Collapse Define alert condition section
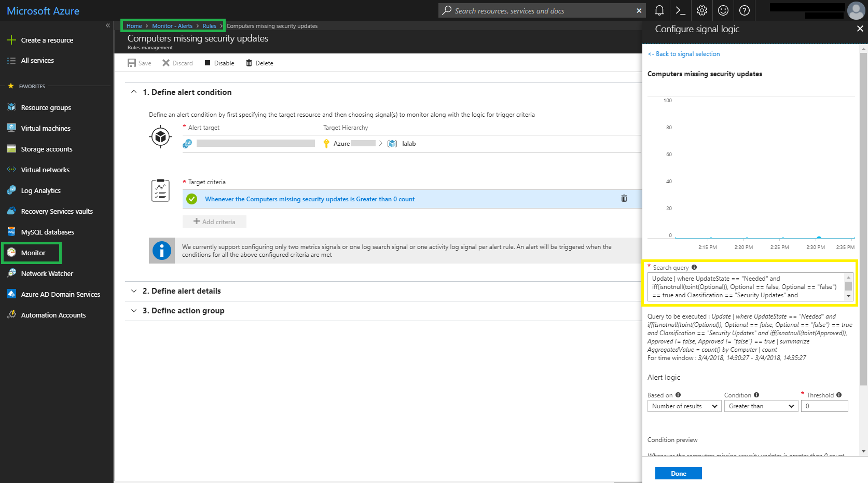Screen dimensions: 868x483 (134, 92)
